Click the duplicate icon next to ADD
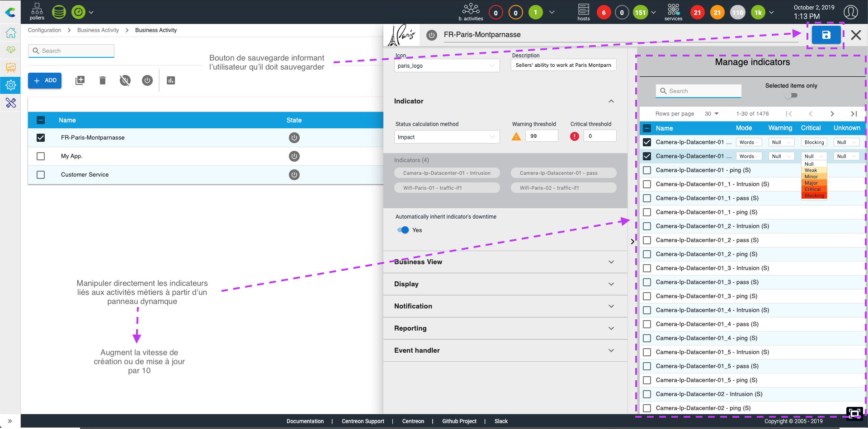This screenshot has width=868, height=429. coord(80,80)
